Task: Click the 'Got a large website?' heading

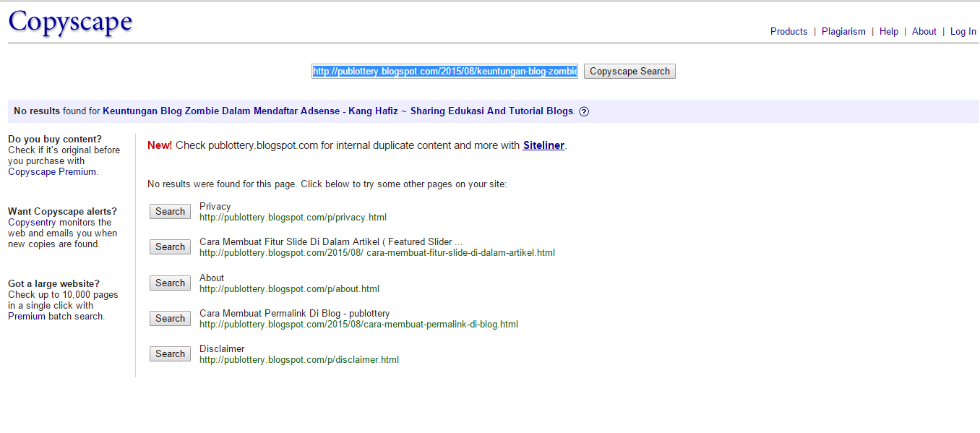Action: click(54, 284)
